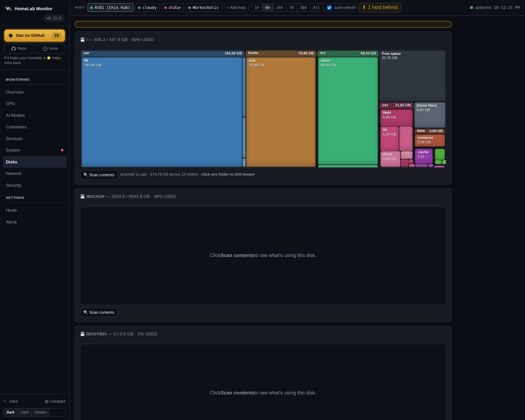
Task: Scan contents of the /BACKUP disk
Action: click(x=99, y=312)
